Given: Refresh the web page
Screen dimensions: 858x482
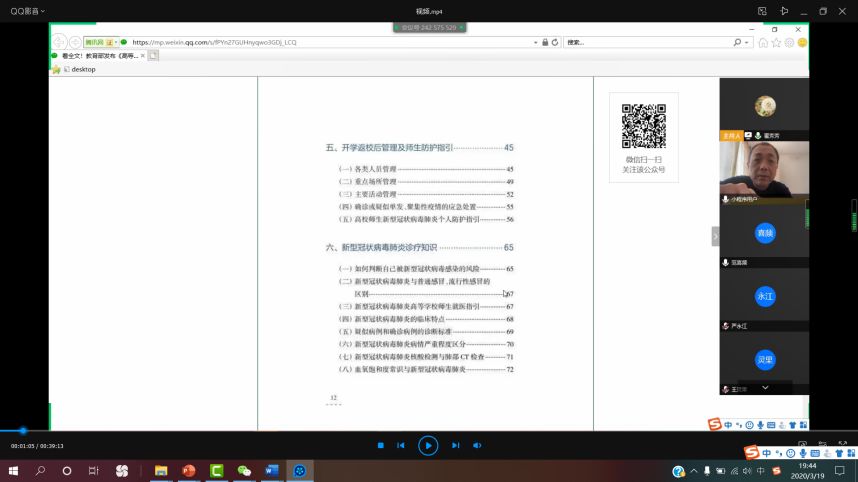Looking at the screenshot, I should [555, 42].
